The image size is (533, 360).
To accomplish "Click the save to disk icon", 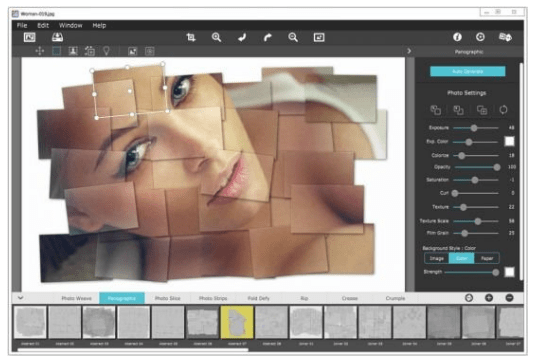I will click(57, 37).
